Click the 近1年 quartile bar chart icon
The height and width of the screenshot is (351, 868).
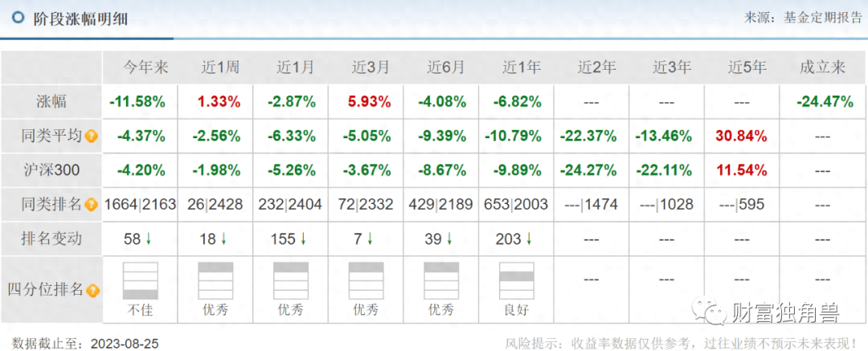pyautogui.click(x=517, y=281)
